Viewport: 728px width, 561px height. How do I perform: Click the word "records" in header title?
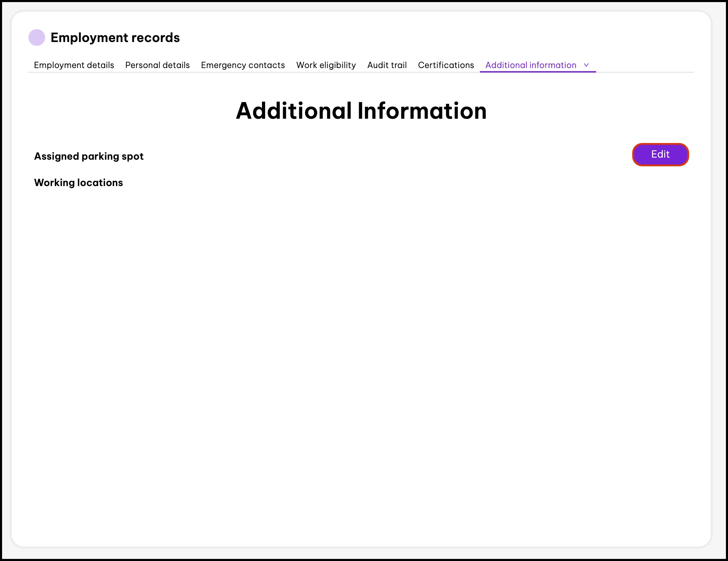tap(155, 37)
